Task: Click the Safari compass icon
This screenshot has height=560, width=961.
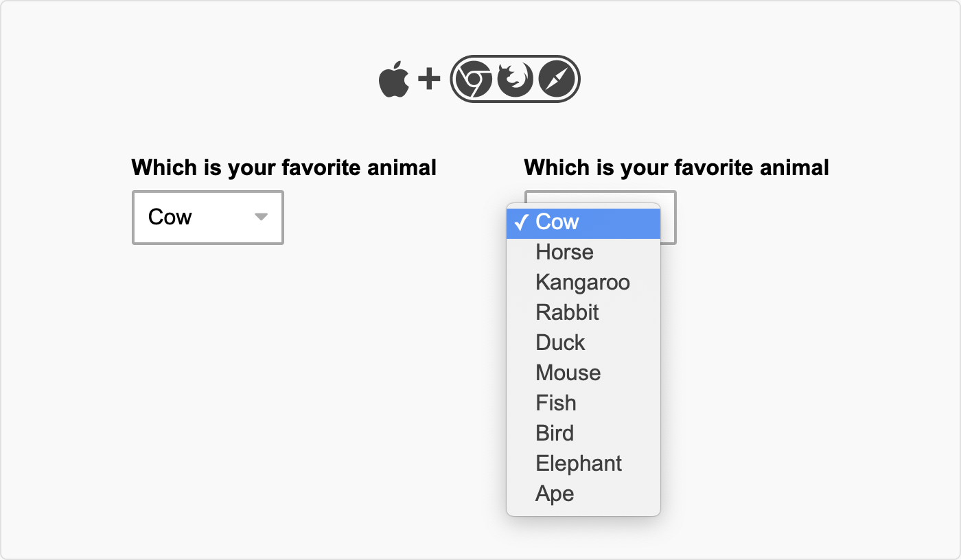Action: coord(556,80)
